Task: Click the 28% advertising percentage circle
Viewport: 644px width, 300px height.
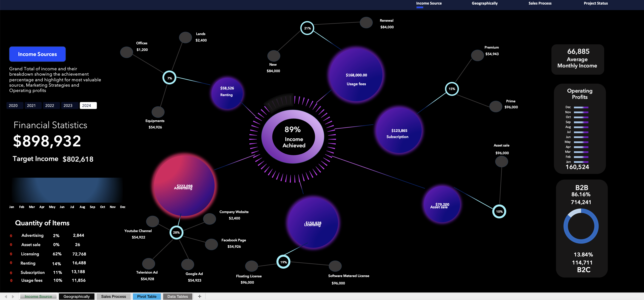Action: (176, 232)
